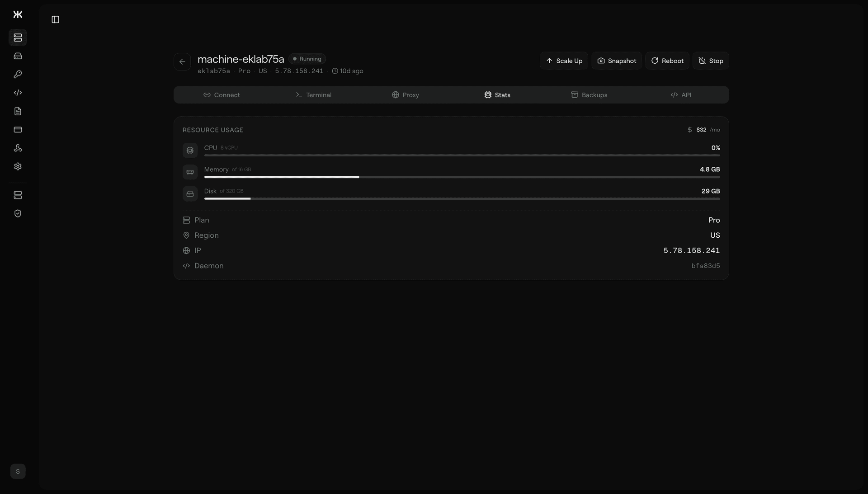The image size is (868, 494).
Task: Click the Memory module icon
Action: [190, 172]
